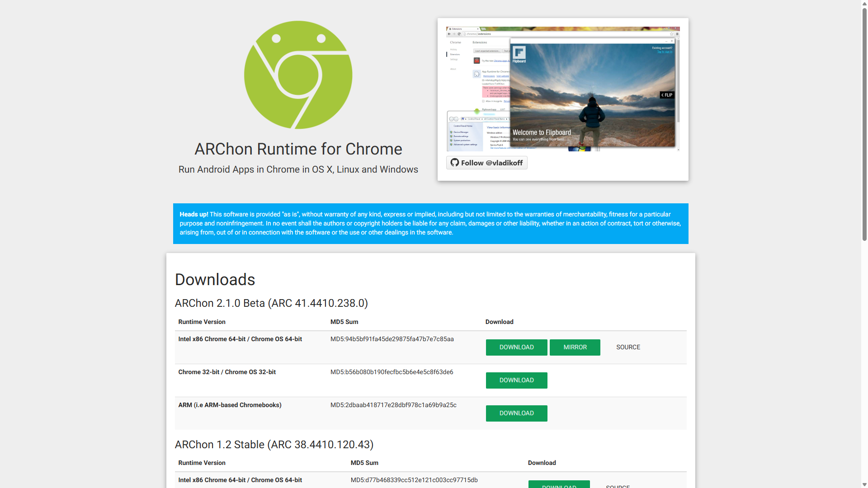Click 'Download' header in Stable table

click(542, 463)
